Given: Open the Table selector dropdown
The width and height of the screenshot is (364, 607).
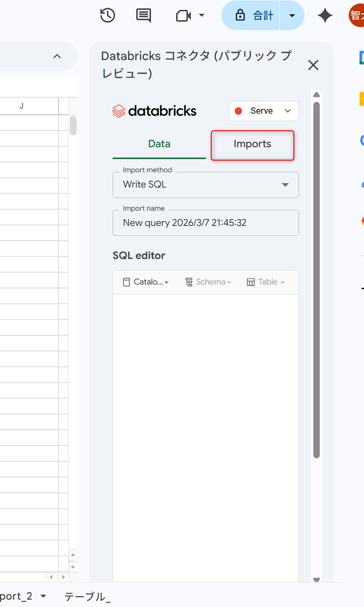Looking at the screenshot, I should [266, 282].
